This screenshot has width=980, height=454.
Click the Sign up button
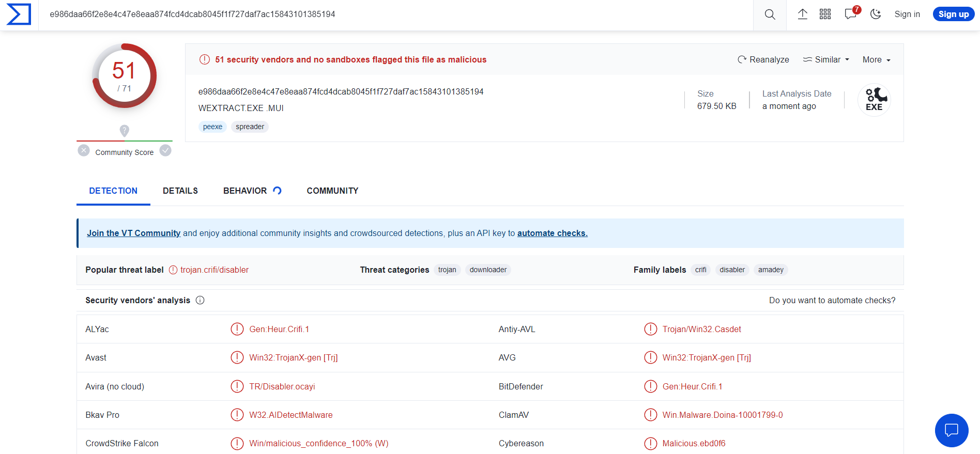[x=954, y=14]
